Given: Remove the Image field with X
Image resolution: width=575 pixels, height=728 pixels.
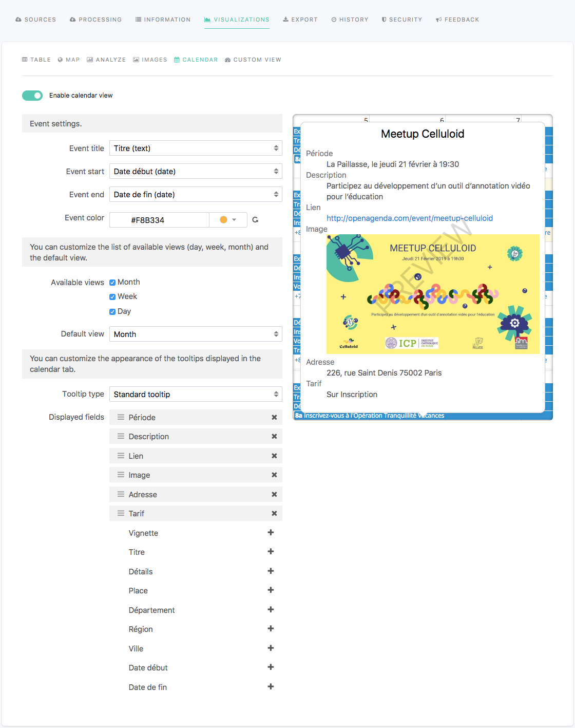Looking at the screenshot, I should tap(274, 475).
